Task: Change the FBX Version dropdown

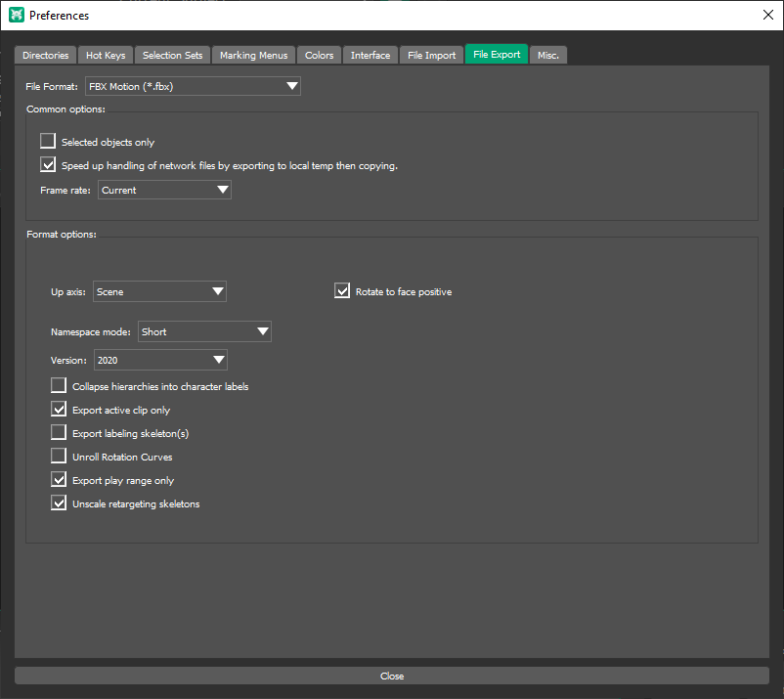Action: 160,361
